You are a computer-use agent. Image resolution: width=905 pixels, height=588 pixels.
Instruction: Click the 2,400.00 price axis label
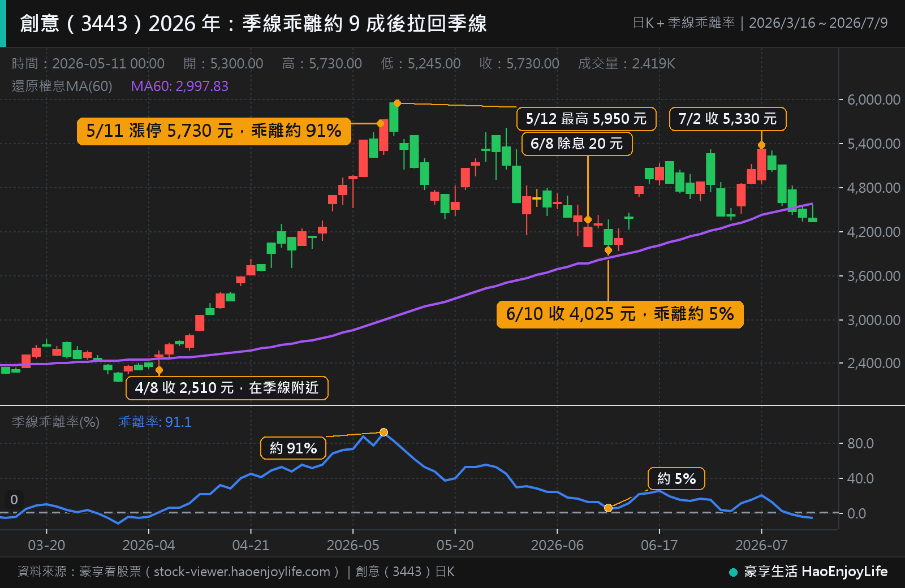[x=873, y=363]
